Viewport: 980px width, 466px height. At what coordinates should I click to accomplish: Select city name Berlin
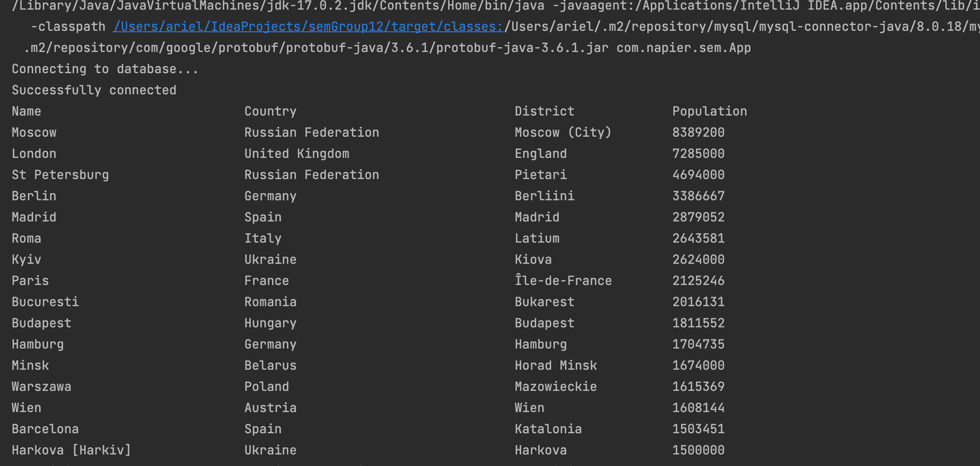tap(34, 196)
